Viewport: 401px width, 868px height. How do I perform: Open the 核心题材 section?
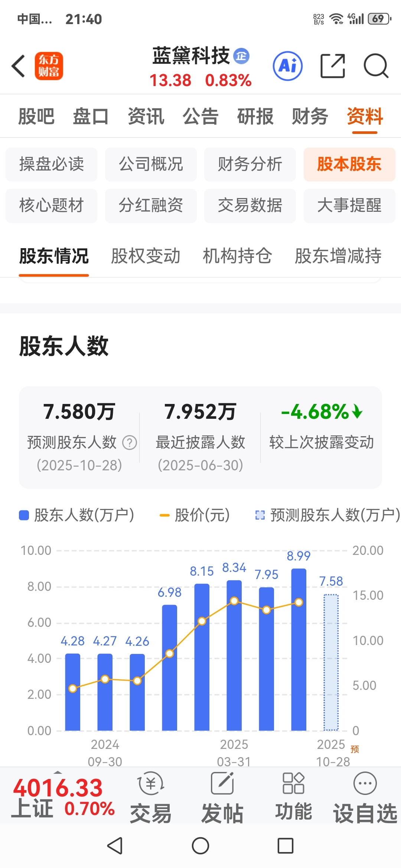(x=52, y=206)
